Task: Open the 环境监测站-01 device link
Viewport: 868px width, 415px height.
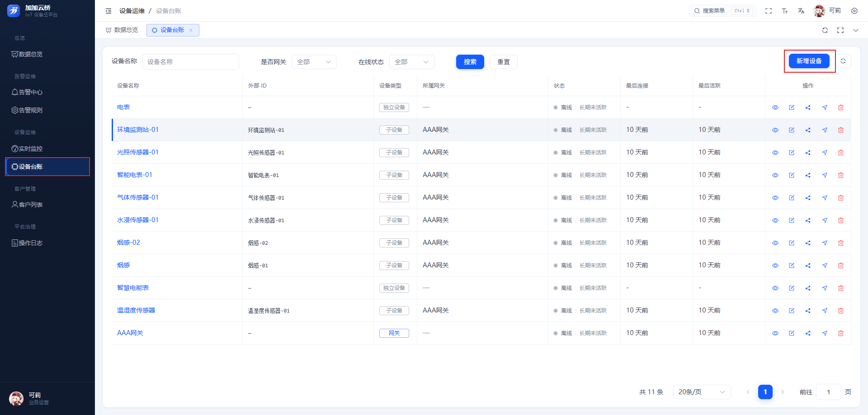Action: coord(138,130)
